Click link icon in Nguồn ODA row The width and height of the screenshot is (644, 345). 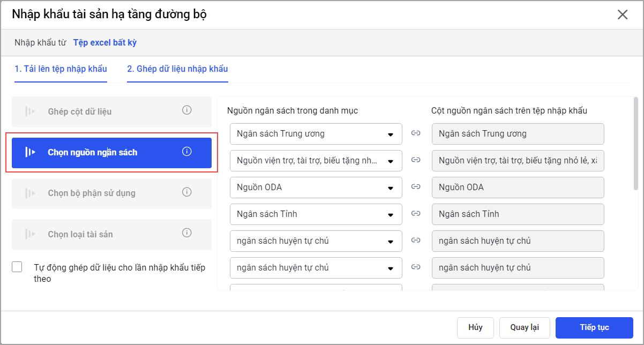[x=416, y=187]
